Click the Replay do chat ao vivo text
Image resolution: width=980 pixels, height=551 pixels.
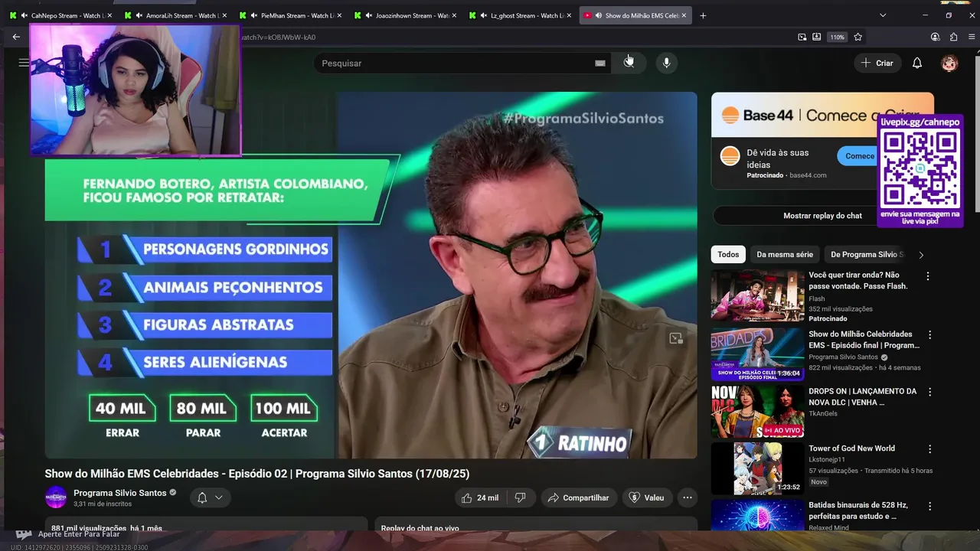point(420,528)
